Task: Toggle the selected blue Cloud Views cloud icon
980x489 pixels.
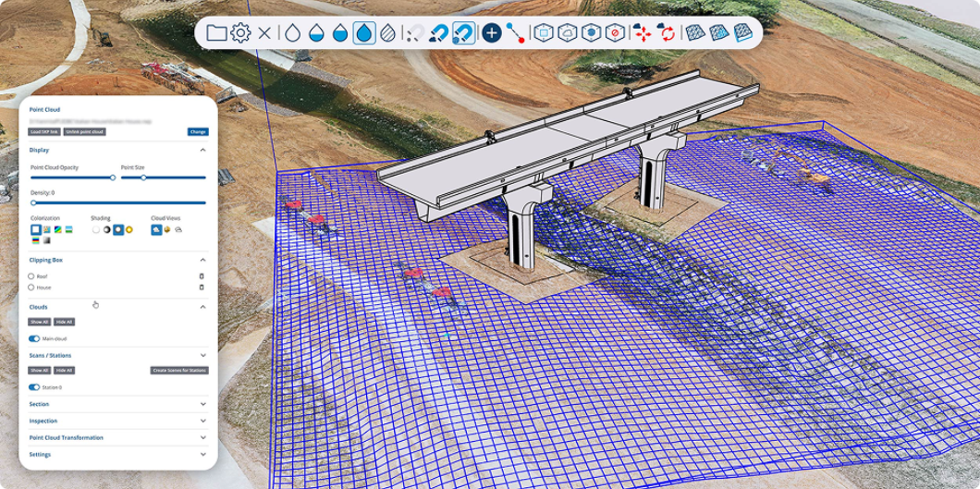Action: point(156,229)
